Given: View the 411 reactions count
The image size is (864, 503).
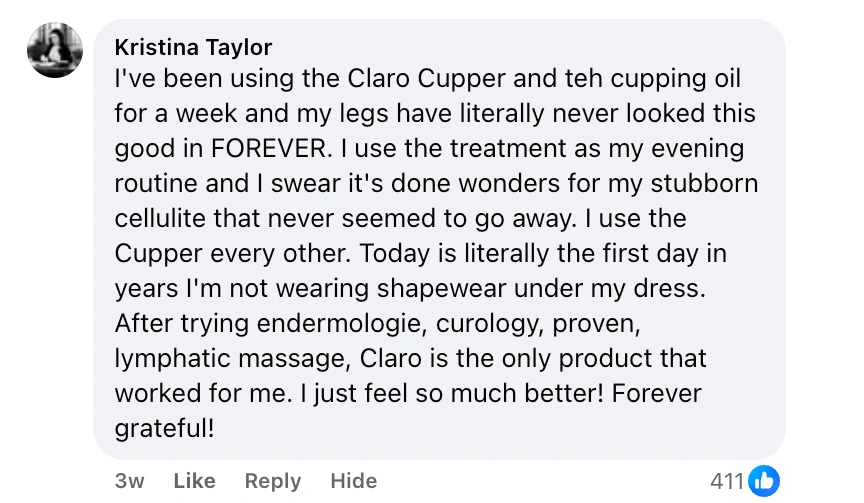Looking at the screenshot, I should point(727,481).
